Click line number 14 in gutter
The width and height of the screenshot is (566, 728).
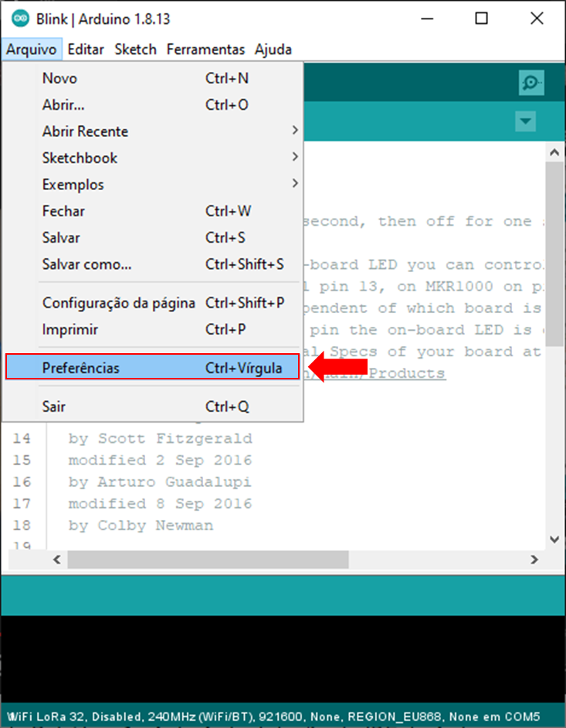tap(22, 438)
